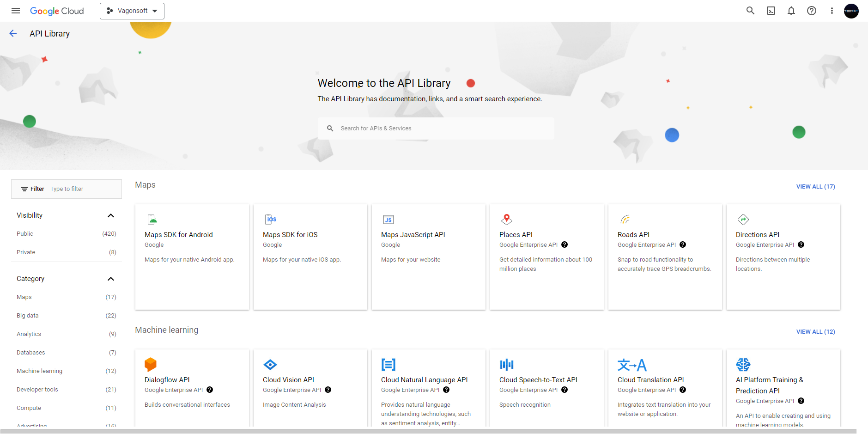Open the Cloud Vision API card title
Viewport: 868px width, 434px height.
tap(288, 380)
